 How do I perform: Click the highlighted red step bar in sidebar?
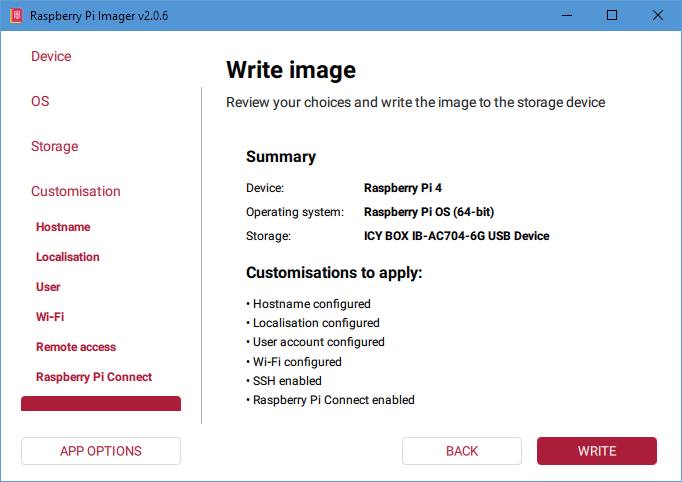(101, 404)
